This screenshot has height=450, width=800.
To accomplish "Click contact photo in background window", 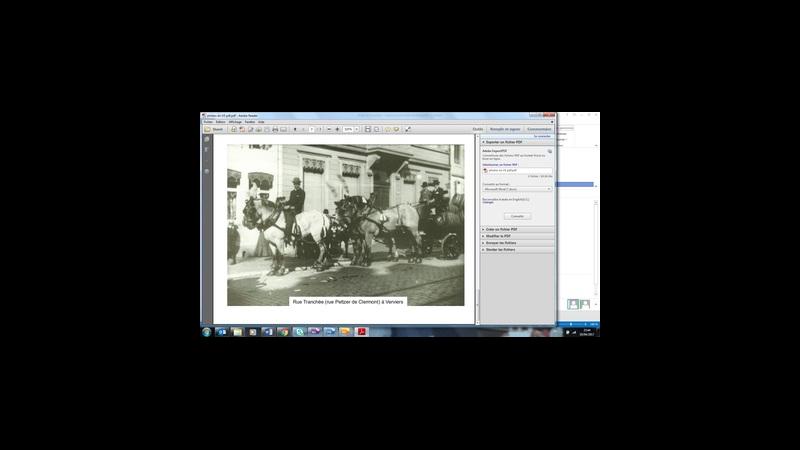I will tap(573, 304).
